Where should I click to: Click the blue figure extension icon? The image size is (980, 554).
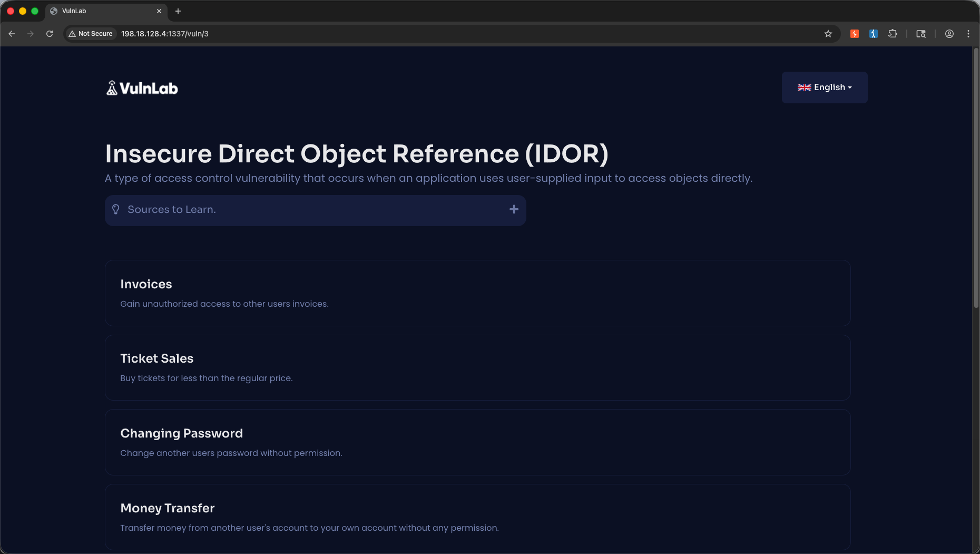click(874, 34)
